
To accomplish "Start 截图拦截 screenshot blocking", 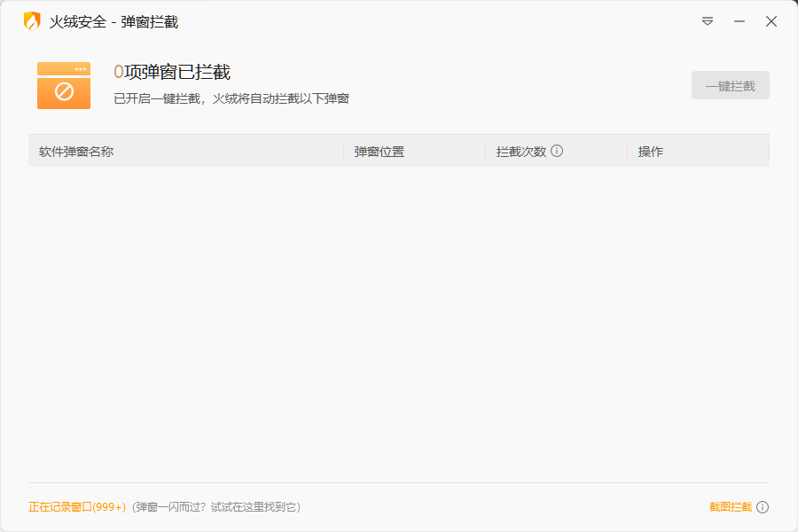I will (x=730, y=507).
